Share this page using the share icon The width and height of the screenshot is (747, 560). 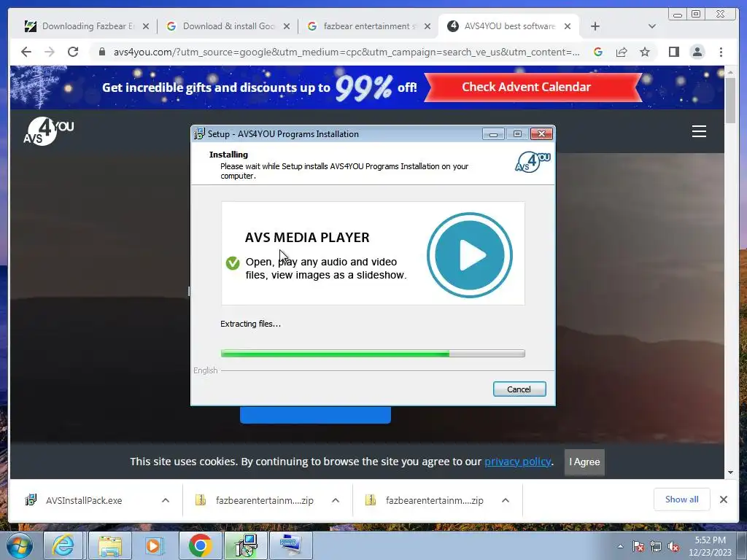622,52
